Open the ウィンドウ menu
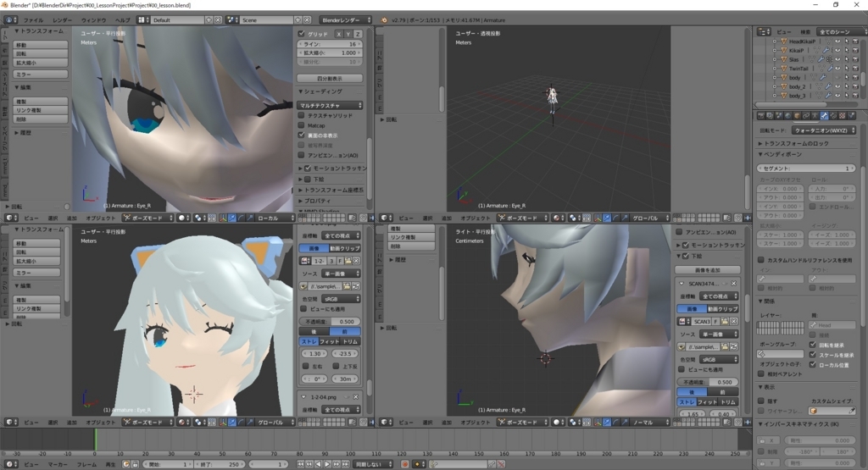 coord(93,20)
